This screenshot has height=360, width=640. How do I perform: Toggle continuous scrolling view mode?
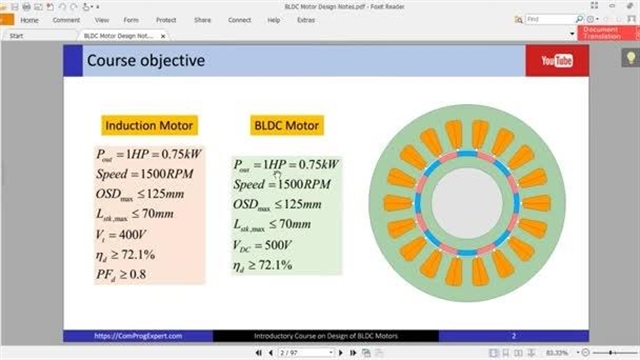click(x=506, y=353)
